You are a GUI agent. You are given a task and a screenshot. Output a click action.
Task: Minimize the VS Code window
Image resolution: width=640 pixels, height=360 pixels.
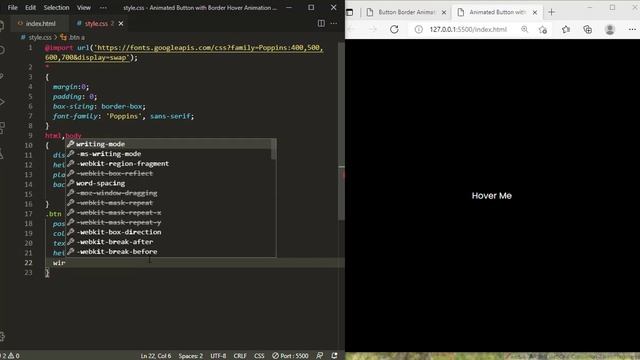pos(289,7)
